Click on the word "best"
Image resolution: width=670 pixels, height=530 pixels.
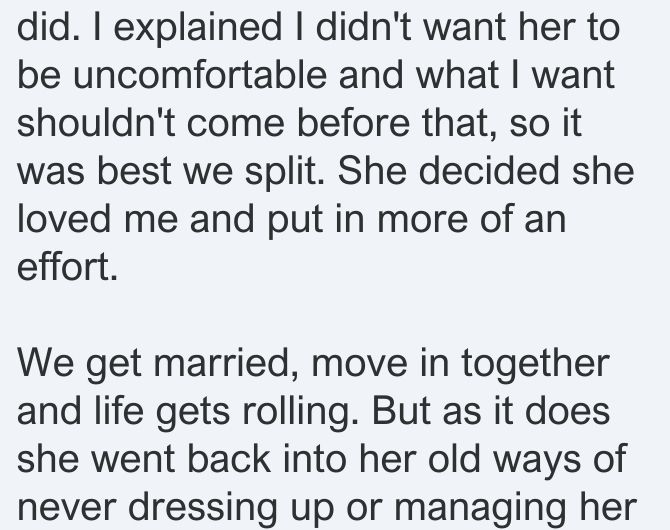tap(134, 170)
